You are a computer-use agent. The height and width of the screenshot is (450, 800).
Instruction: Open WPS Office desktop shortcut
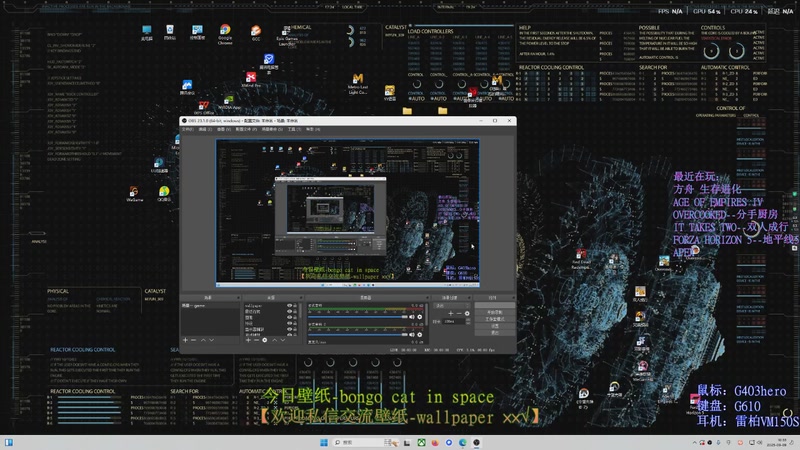click(203, 108)
